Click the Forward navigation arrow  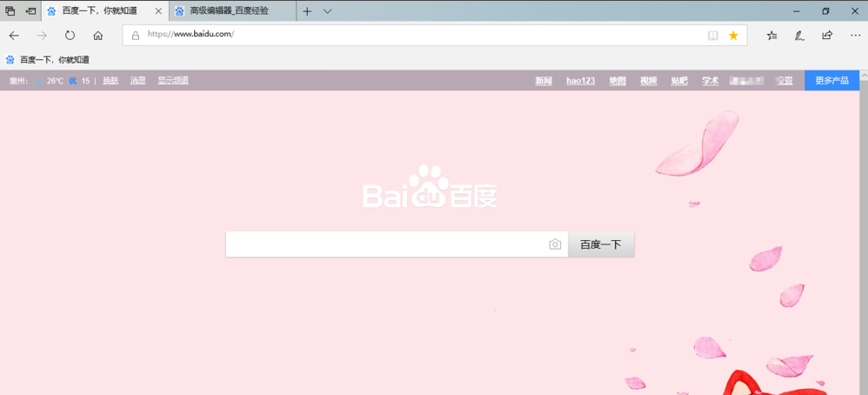tap(42, 36)
